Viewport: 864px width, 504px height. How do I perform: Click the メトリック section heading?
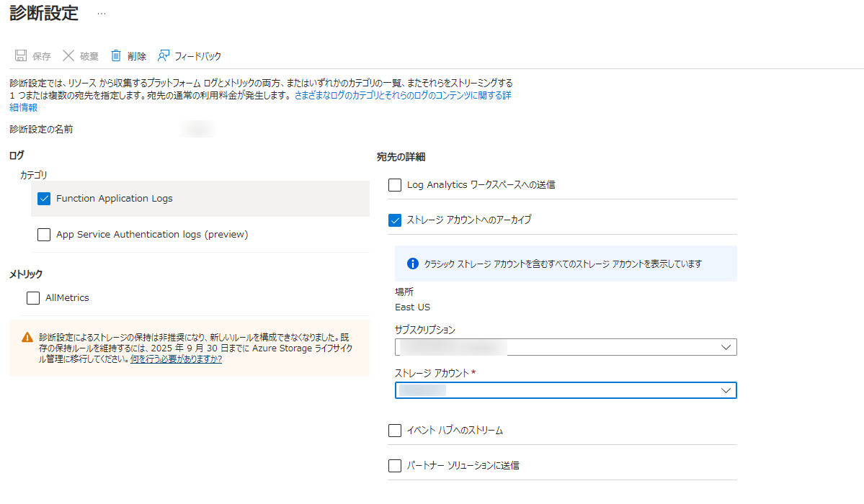click(26, 274)
